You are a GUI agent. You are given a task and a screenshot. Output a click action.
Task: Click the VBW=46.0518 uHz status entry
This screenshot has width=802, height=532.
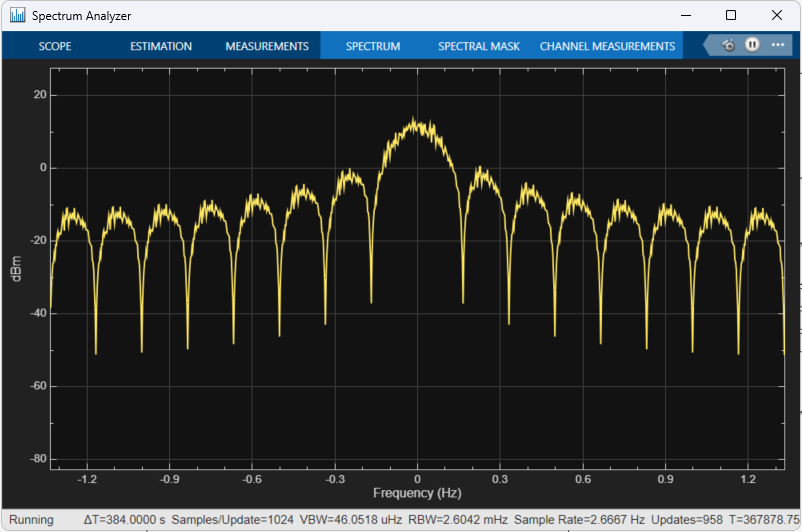[350, 520]
